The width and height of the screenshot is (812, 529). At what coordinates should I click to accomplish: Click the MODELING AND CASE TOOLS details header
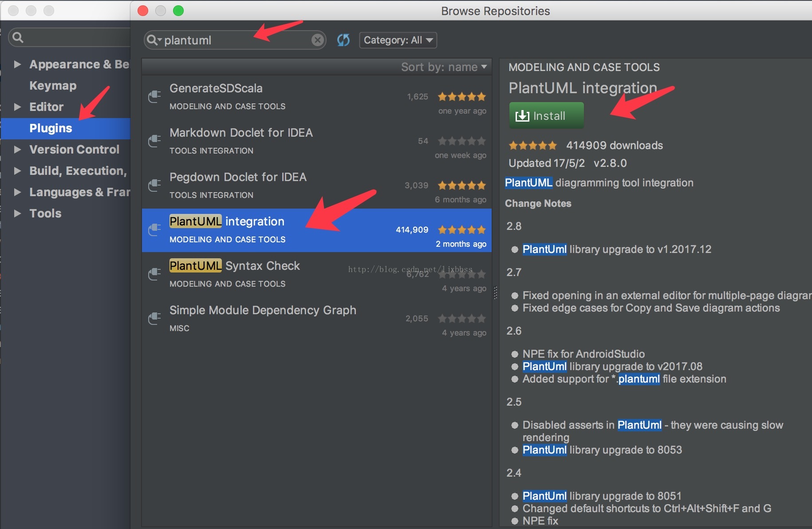tap(584, 67)
